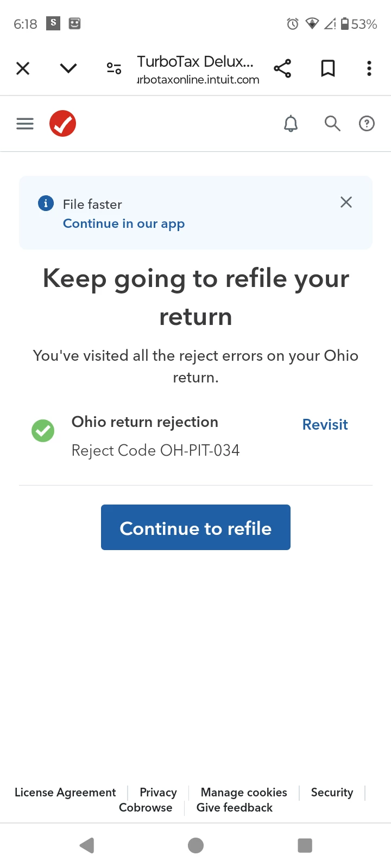
Task: Open Manage cookies settings
Action: point(244,793)
